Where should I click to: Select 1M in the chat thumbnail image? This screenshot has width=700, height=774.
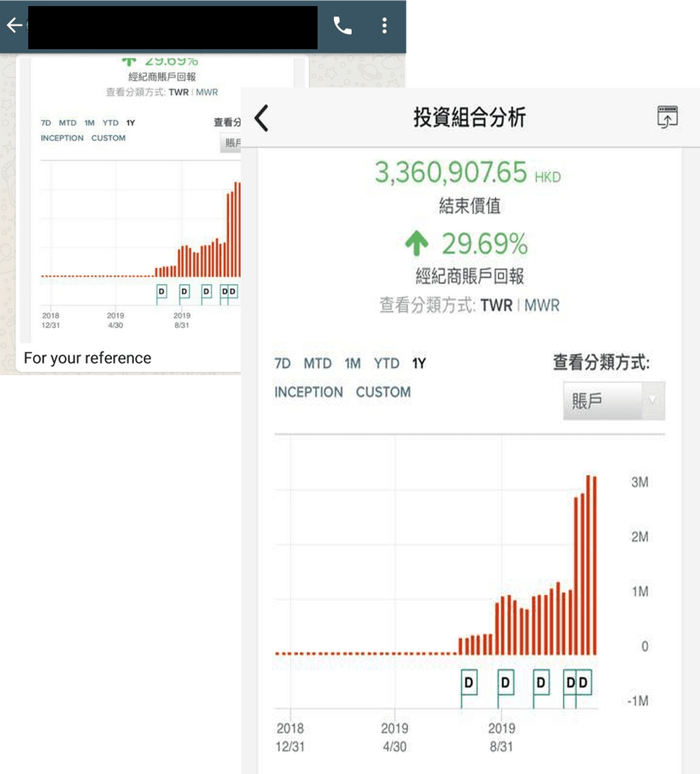[90, 123]
